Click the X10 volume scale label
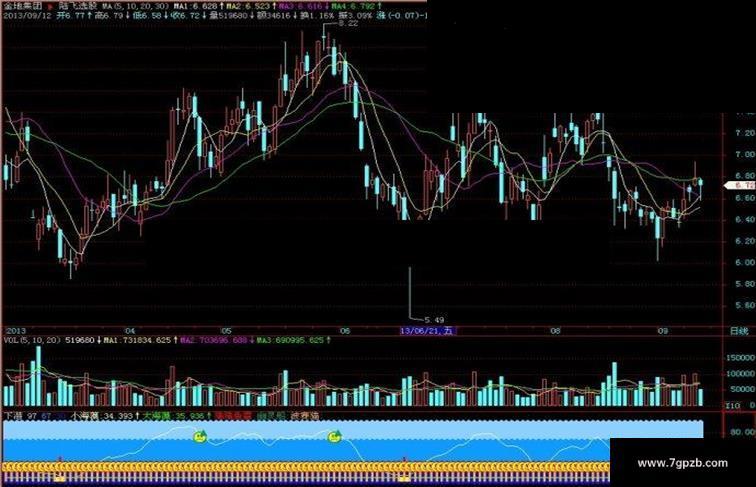756x487 pixels. click(732, 406)
